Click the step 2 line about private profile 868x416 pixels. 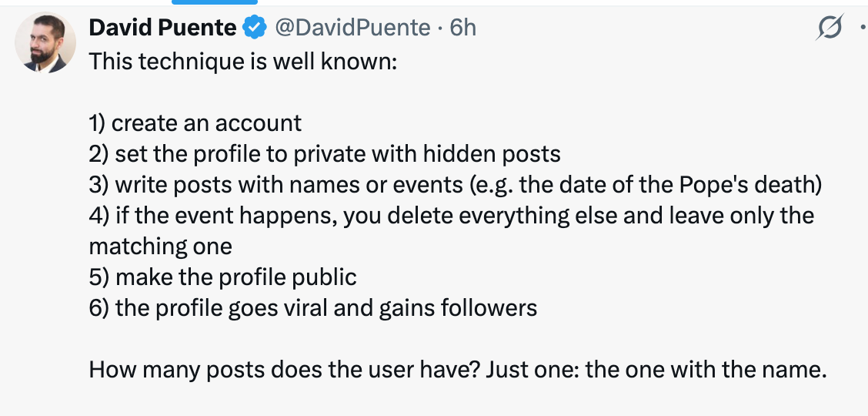[325, 154]
